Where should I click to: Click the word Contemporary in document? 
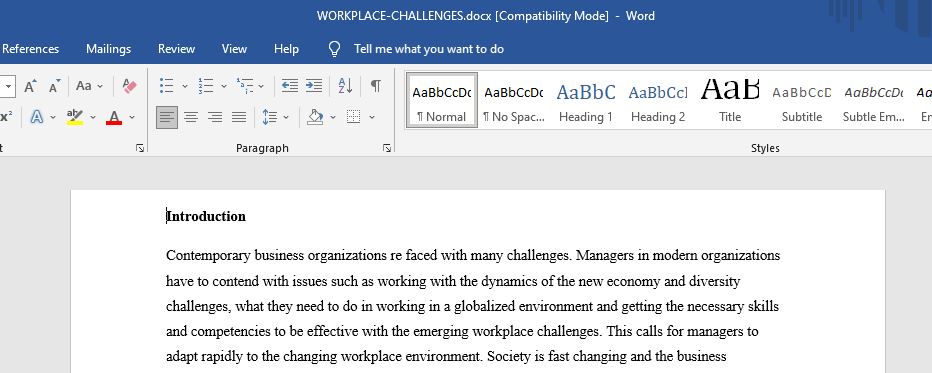pyautogui.click(x=209, y=256)
